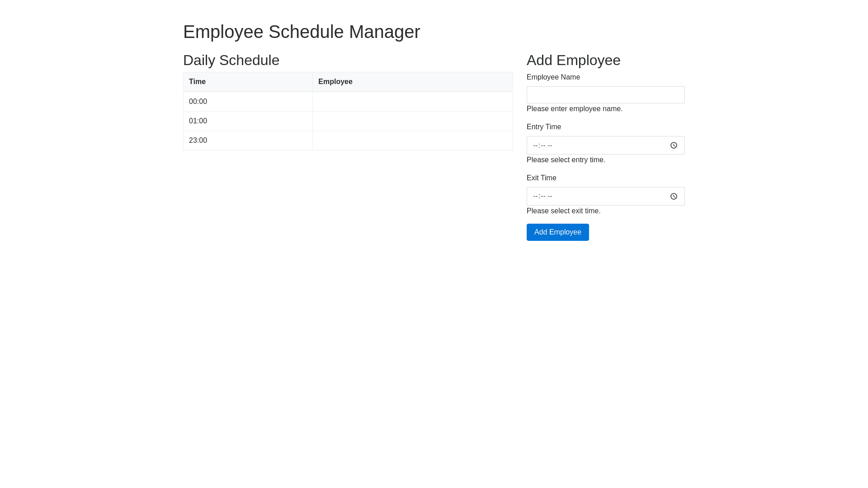
Task: Select the 01:00 time row cell
Action: click(x=198, y=121)
